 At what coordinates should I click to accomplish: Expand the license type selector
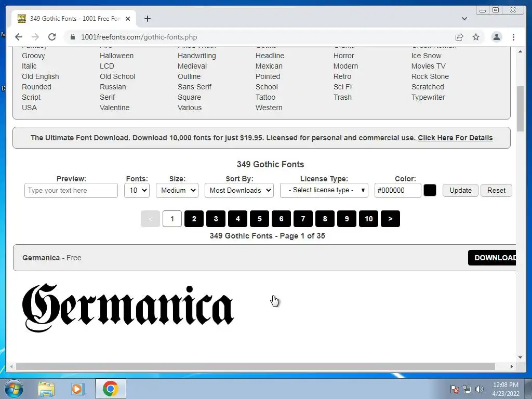coord(324,190)
